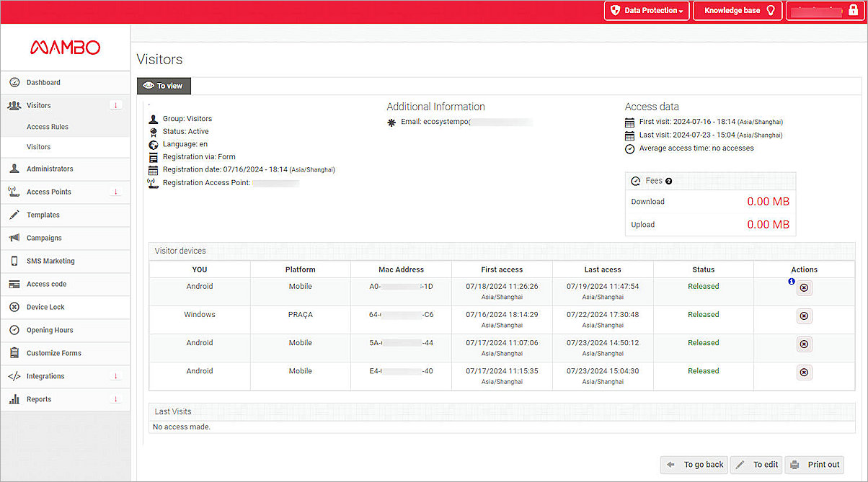The image size is (868, 482).
Task: View info icon on first Android device row
Action: click(791, 281)
